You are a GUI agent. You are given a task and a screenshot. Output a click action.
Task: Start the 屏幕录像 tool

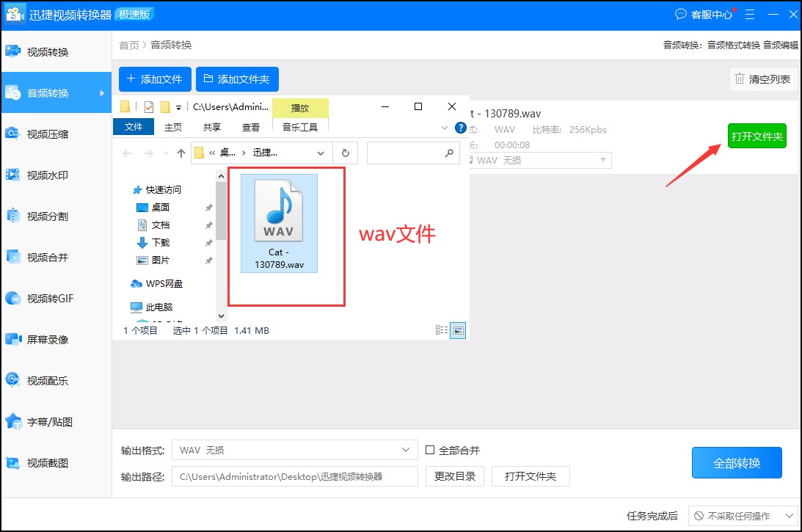tap(55, 339)
